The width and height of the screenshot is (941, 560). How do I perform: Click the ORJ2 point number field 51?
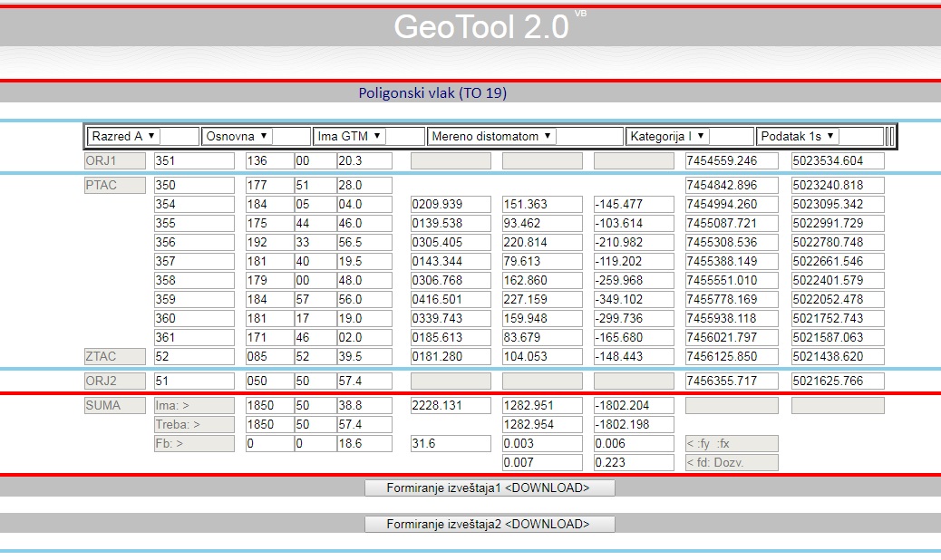click(x=193, y=381)
